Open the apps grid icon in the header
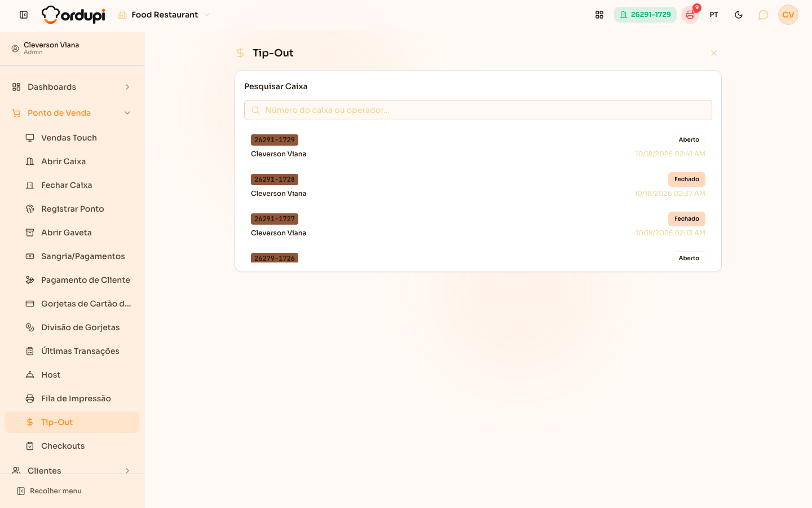Viewport: 812px width, 508px height. (x=599, y=15)
